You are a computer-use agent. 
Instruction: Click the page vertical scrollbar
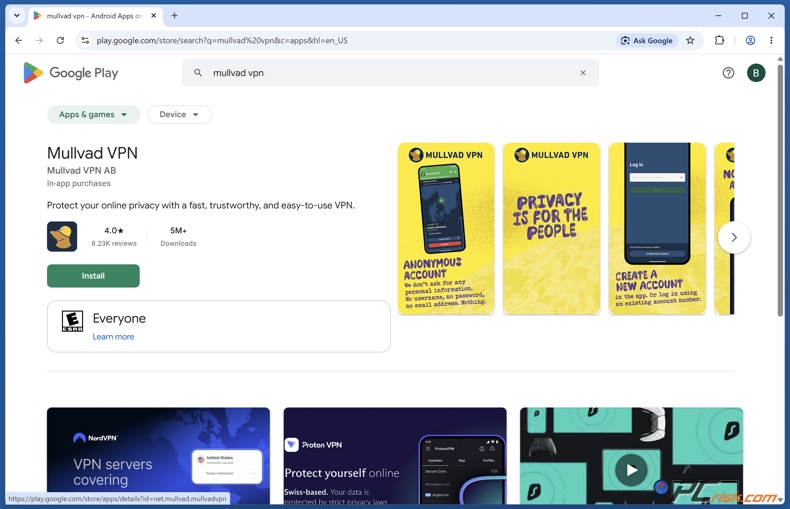780,189
